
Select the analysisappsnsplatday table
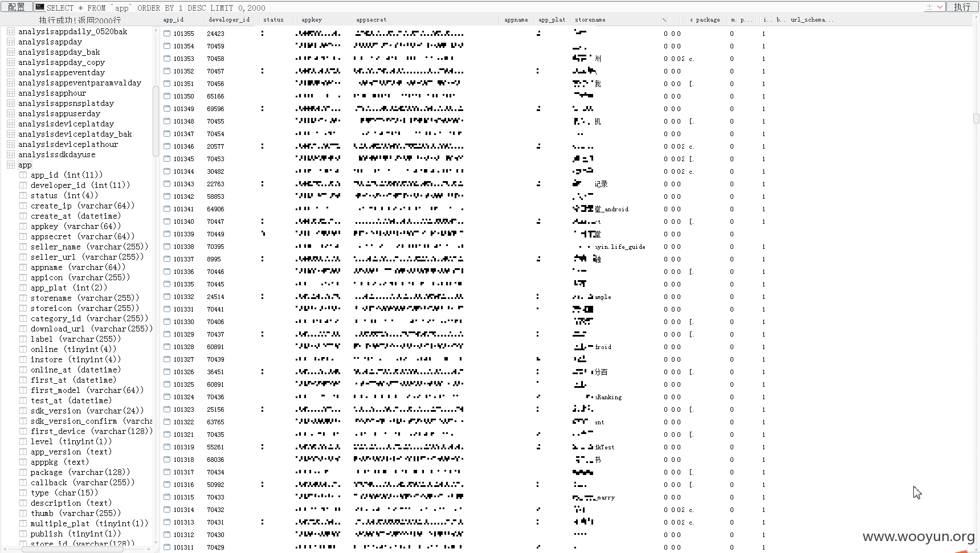tap(66, 103)
